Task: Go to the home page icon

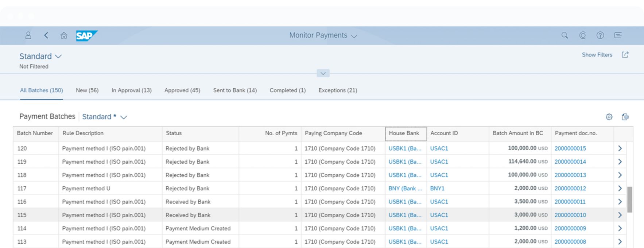Action: point(64,35)
